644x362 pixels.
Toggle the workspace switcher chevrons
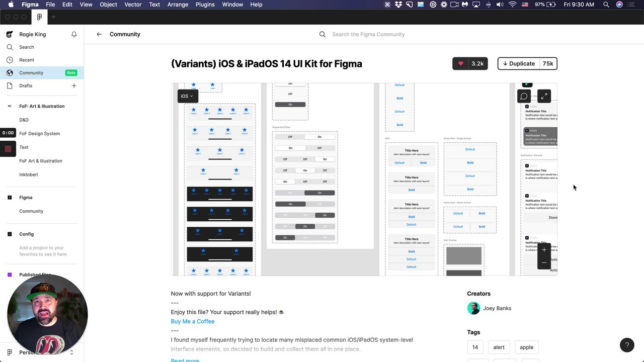point(71,352)
